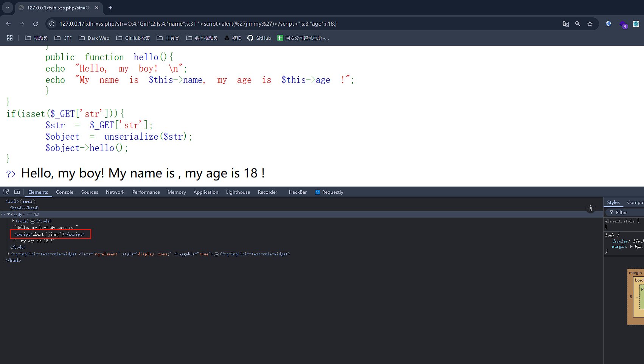The width and height of the screenshot is (644, 364).
Task: Open the 视频类 bookmark folder
Action: coord(36,38)
